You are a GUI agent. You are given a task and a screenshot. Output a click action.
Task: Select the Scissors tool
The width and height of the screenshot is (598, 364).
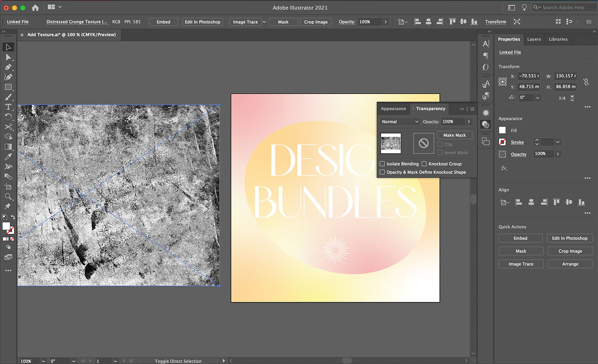coord(8,127)
